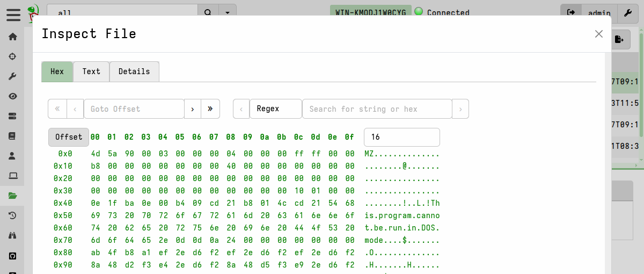Click the WIN-KMODJ1W0CYG host label
The height and width of the screenshot is (274, 644).
click(x=370, y=13)
